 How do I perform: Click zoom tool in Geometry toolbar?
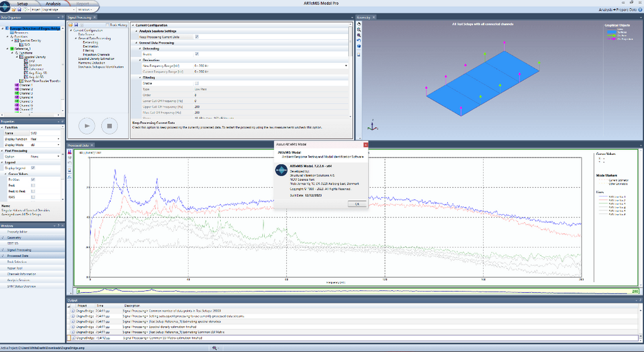click(x=359, y=30)
